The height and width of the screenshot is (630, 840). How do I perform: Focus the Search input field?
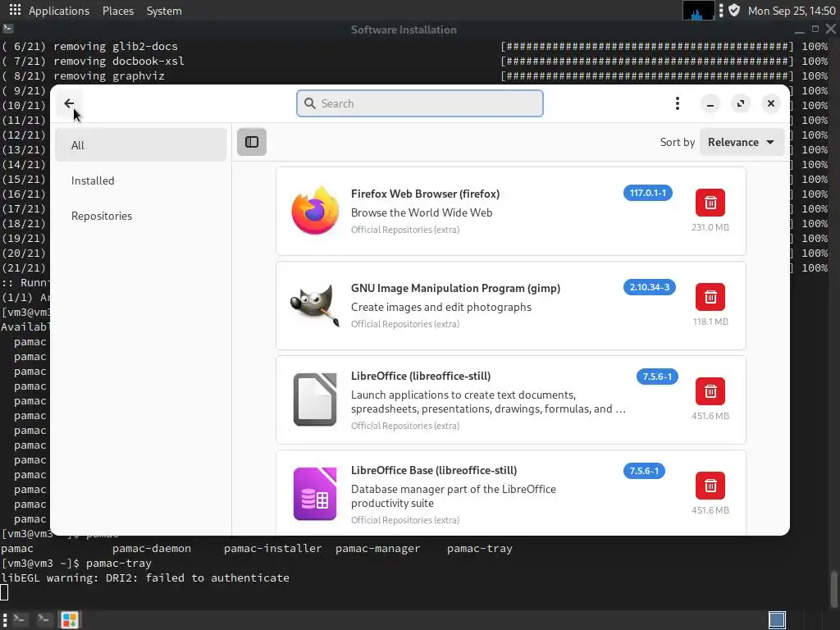tap(420, 103)
